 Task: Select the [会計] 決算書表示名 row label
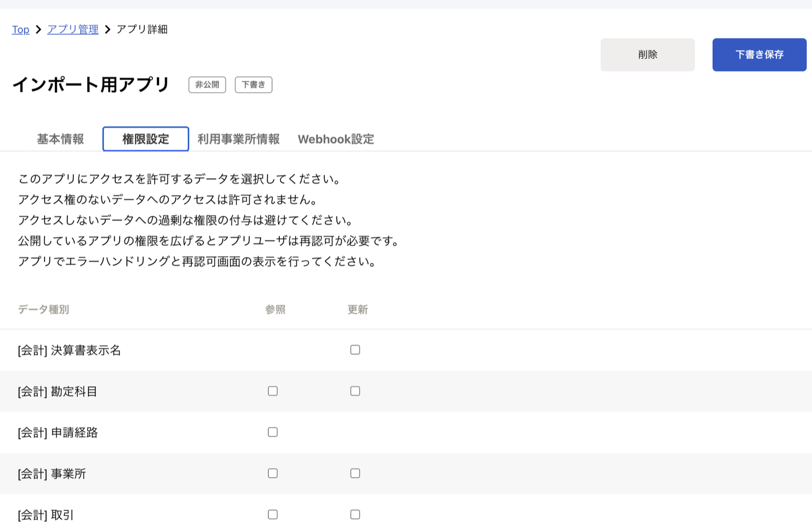pyautogui.click(x=69, y=351)
